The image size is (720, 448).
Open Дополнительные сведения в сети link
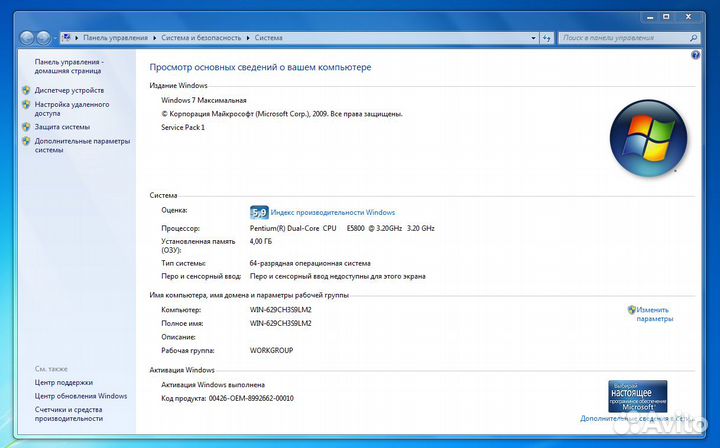coord(637,419)
